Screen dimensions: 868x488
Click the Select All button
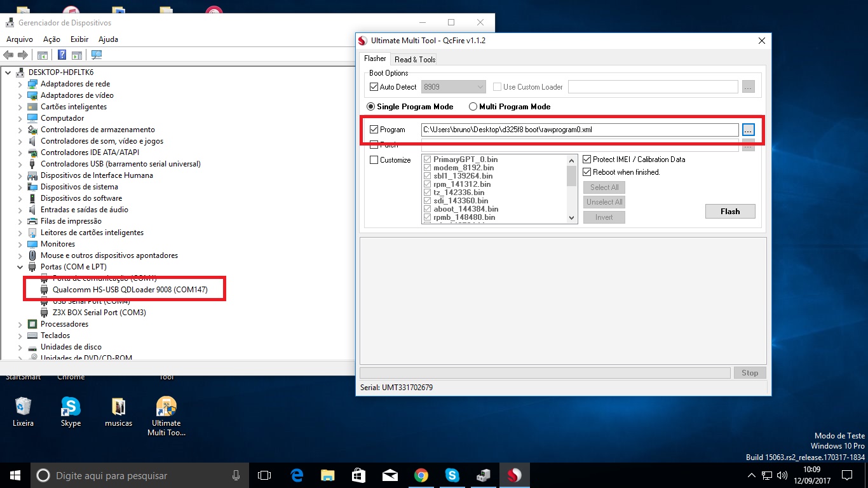coord(604,187)
